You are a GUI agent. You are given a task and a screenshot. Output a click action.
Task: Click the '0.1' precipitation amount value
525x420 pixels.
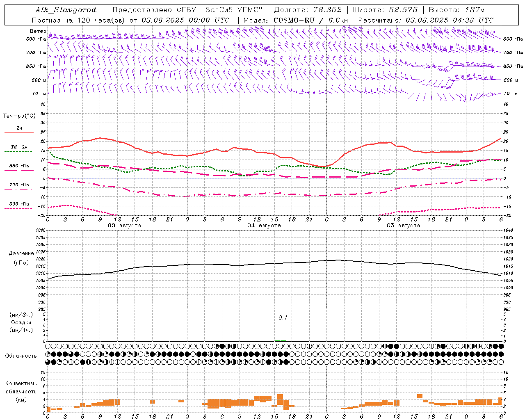283,318
